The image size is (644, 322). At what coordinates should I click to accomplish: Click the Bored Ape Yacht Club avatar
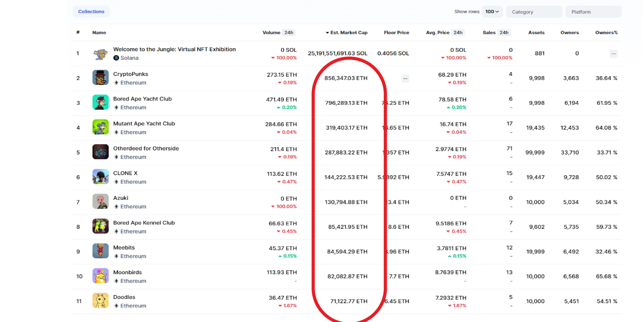coord(100,102)
